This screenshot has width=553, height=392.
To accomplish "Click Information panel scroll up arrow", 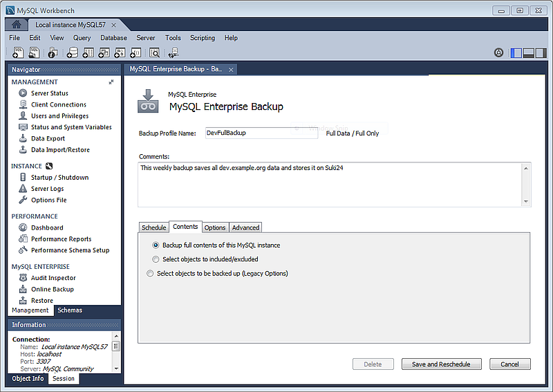I will 116,336.
